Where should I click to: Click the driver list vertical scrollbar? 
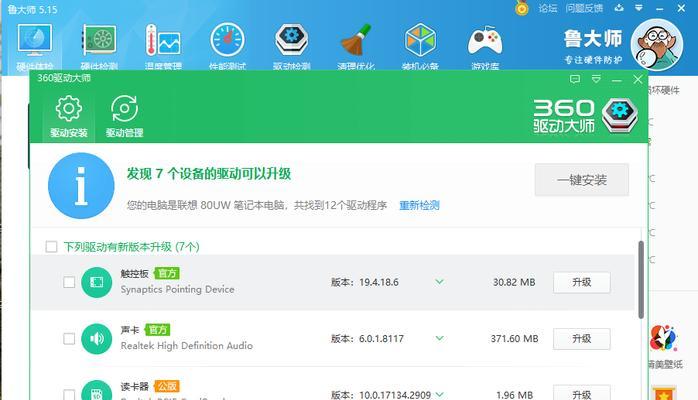641,279
